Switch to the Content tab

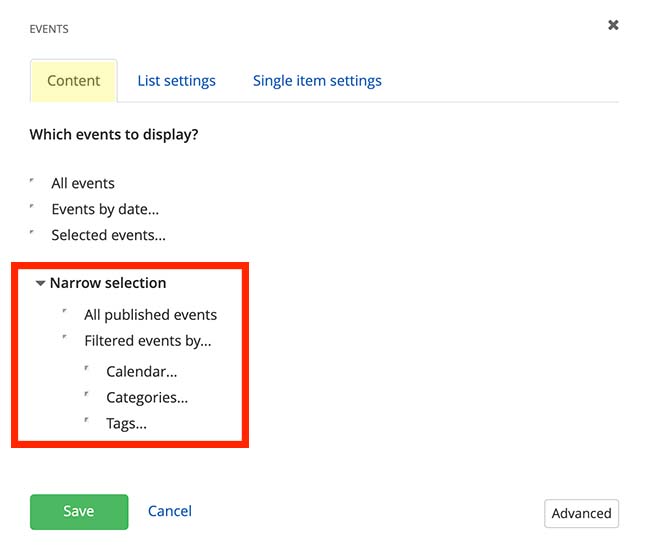pyautogui.click(x=74, y=81)
